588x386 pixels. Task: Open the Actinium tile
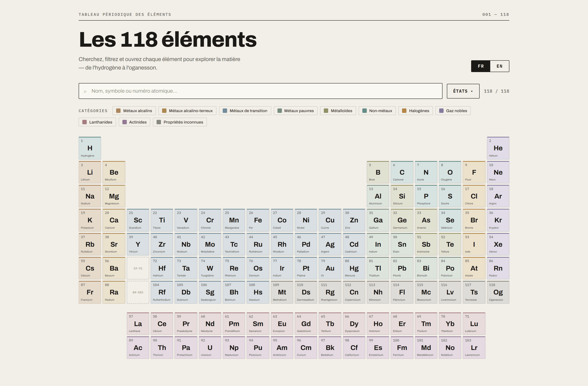pyautogui.click(x=138, y=348)
